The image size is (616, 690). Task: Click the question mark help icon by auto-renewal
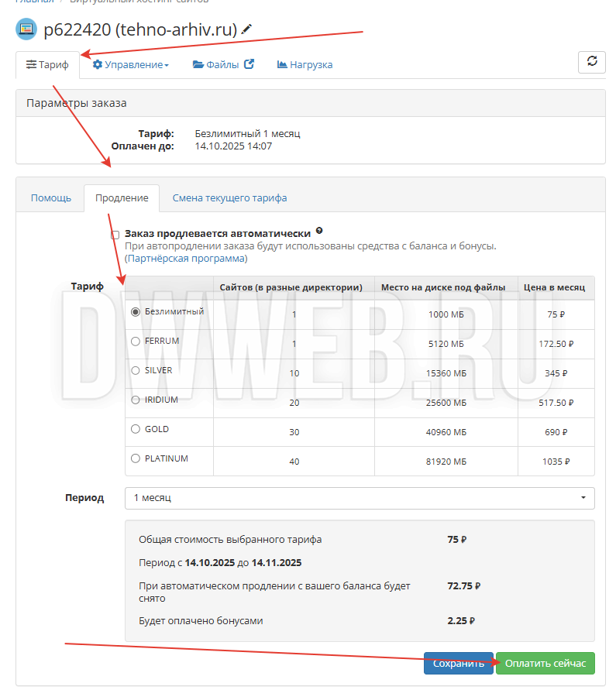click(x=319, y=232)
